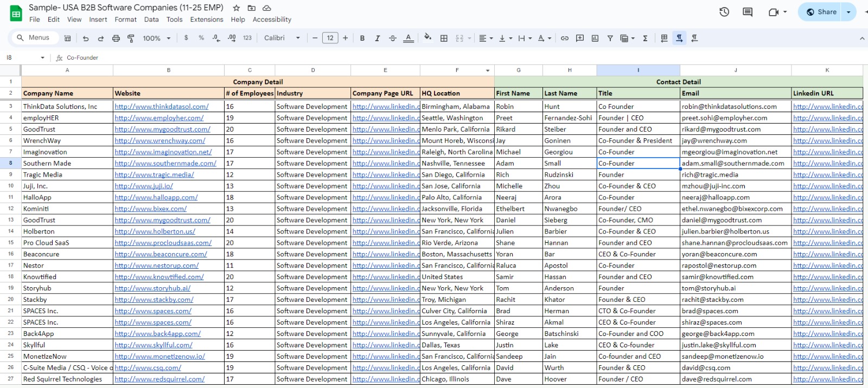Screen dimensions: 868x388
Task: Open the View menu
Action: 74,20
